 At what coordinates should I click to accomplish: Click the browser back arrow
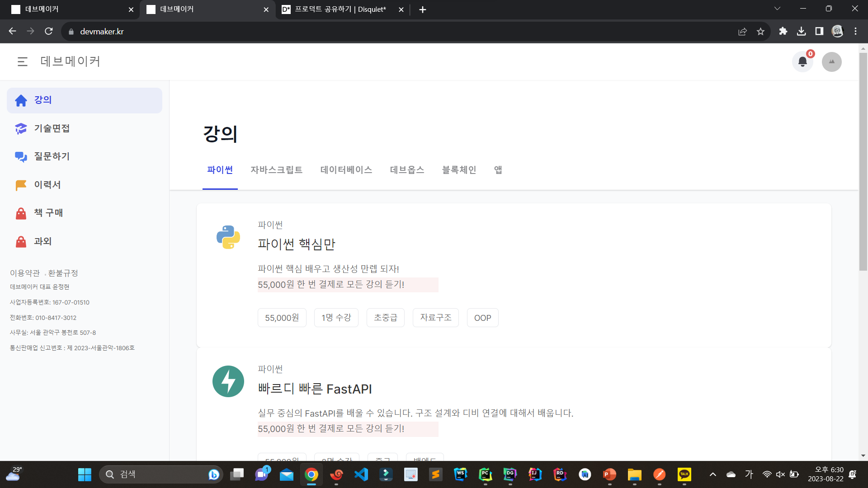point(13,31)
